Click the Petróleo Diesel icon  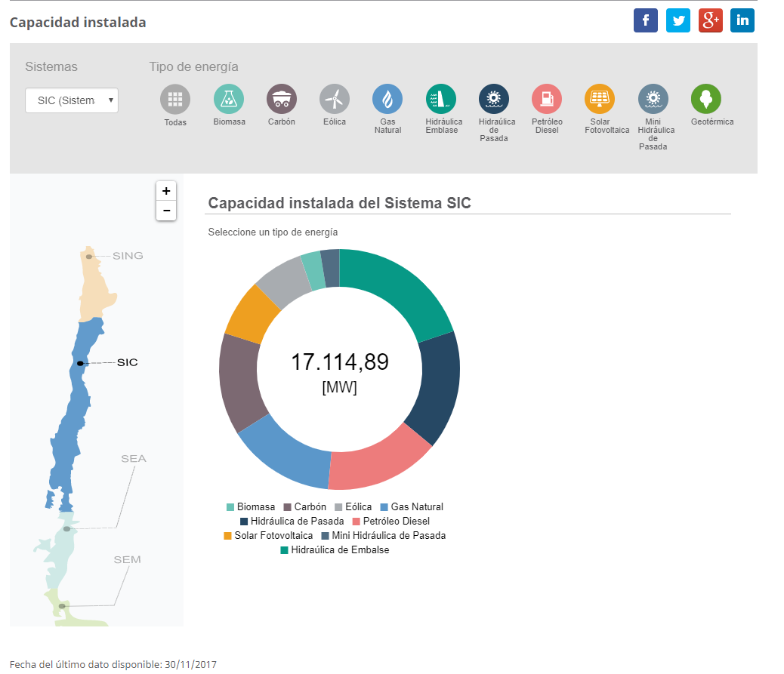coord(547,97)
